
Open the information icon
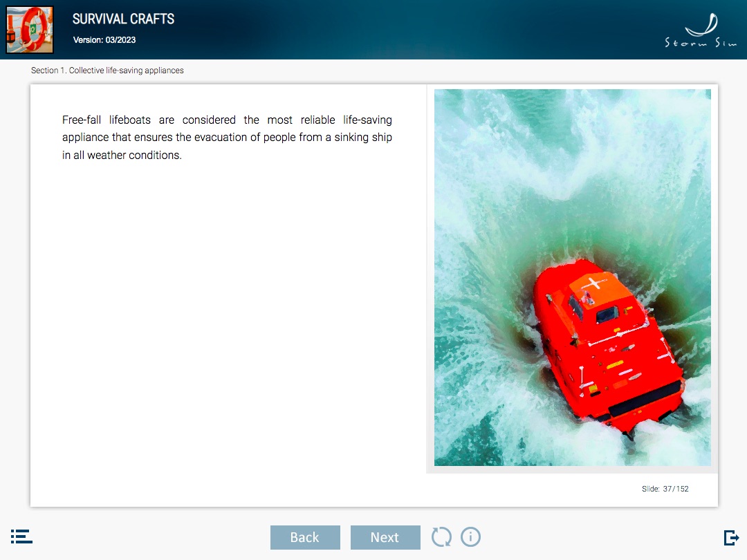tap(471, 537)
